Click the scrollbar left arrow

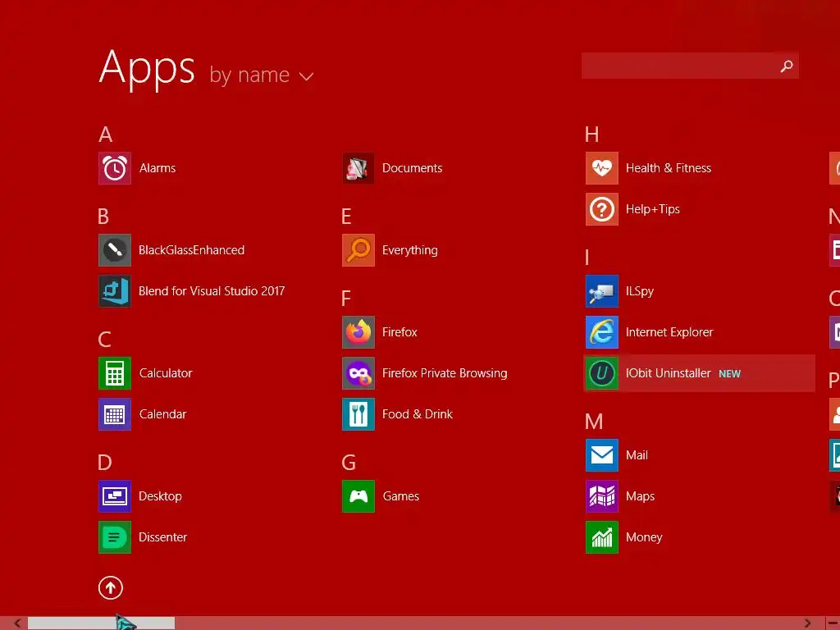pyautogui.click(x=17, y=623)
